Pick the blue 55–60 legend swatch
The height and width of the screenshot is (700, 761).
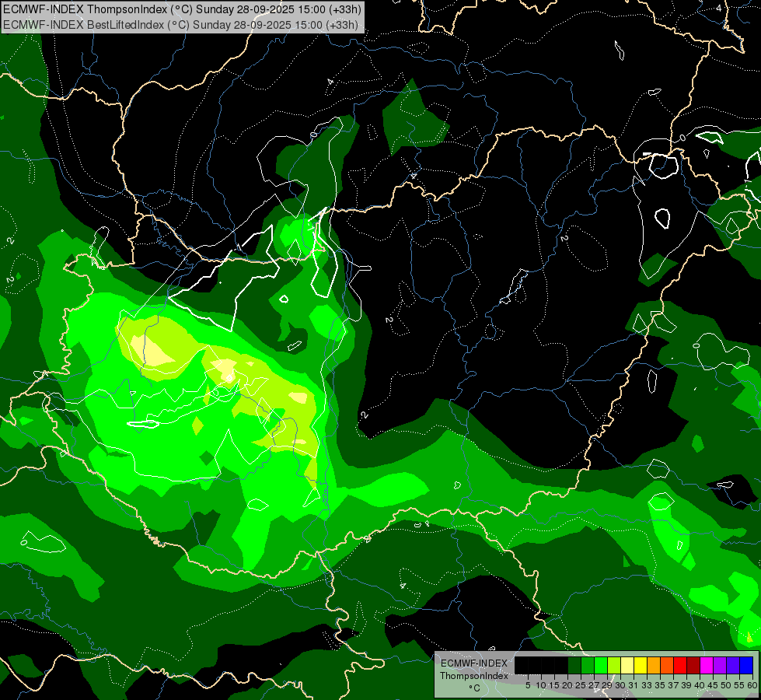point(746,665)
